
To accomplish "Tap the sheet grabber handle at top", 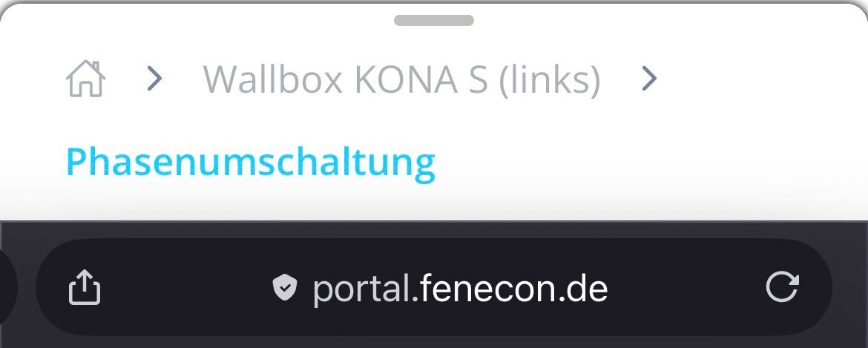I will point(434,21).
